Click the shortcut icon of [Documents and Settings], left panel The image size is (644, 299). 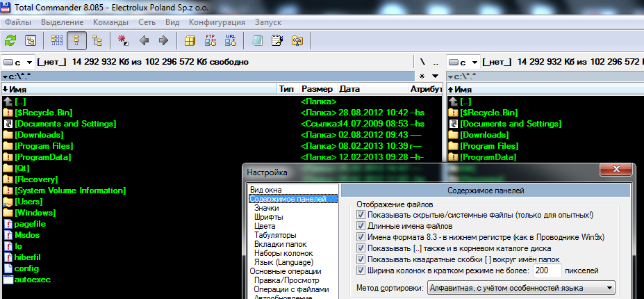[x=8, y=124]
